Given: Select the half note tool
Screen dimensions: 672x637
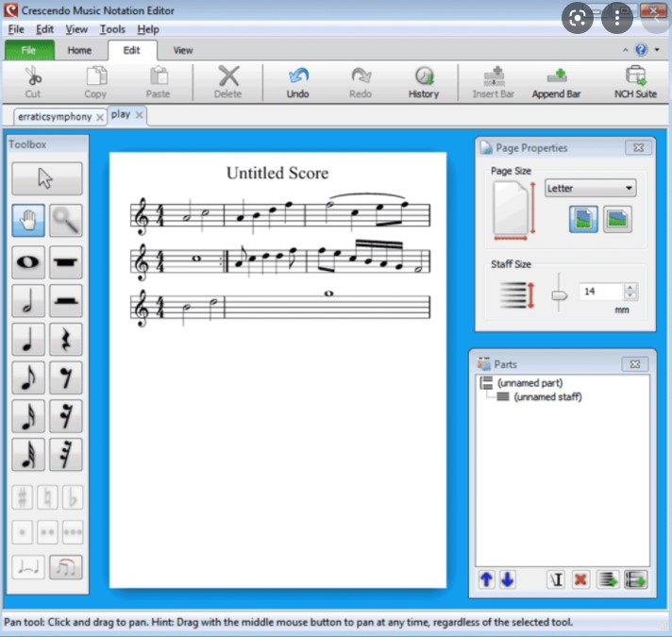Looking at the screenshot, I should click(28, 301).
